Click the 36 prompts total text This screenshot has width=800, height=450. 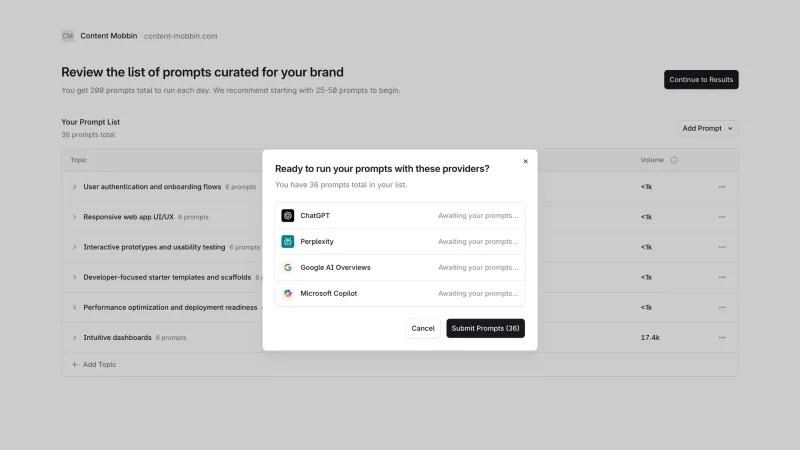[x=88, y=135]
